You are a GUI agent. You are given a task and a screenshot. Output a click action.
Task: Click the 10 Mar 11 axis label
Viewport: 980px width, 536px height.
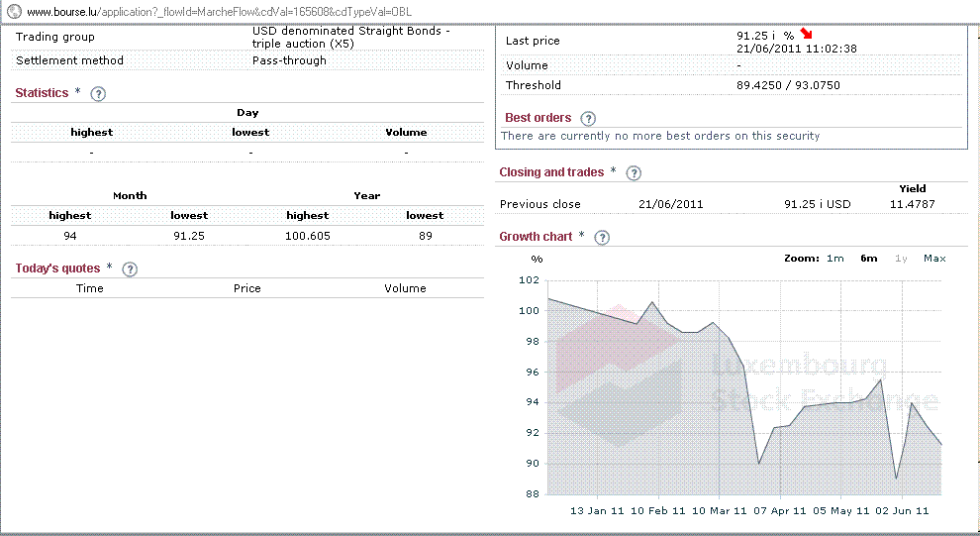[719, 511]
